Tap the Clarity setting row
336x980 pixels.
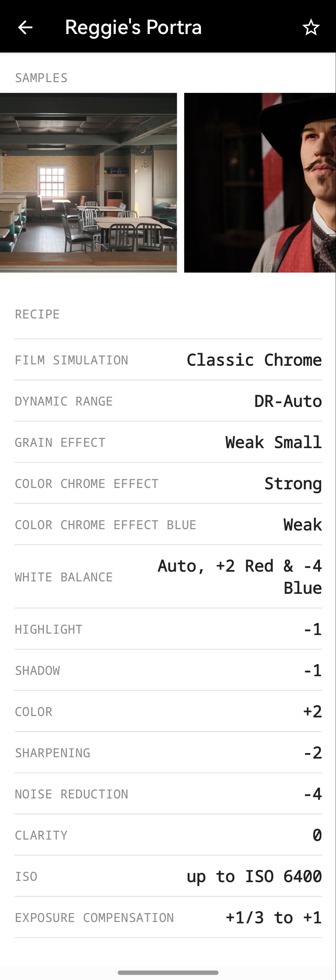click(168, 835)
